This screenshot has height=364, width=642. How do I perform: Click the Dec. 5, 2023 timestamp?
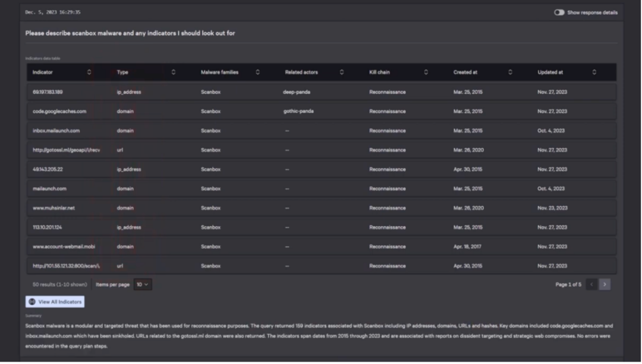53,12
